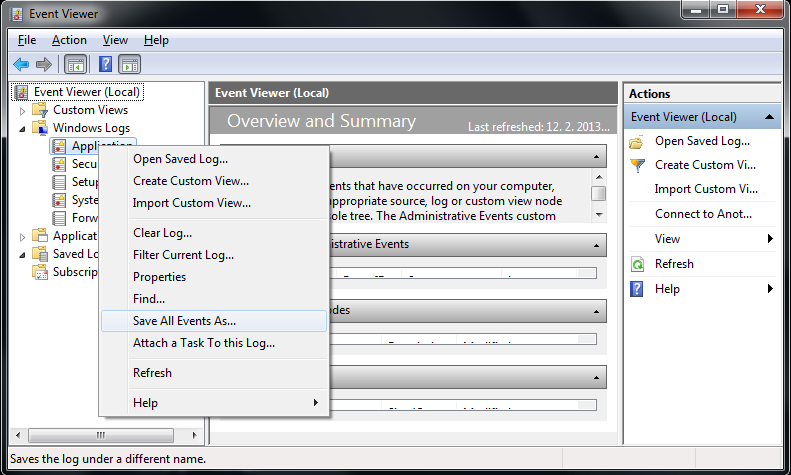Click the Create Custom View funnel icon

(x=637, y=165)
